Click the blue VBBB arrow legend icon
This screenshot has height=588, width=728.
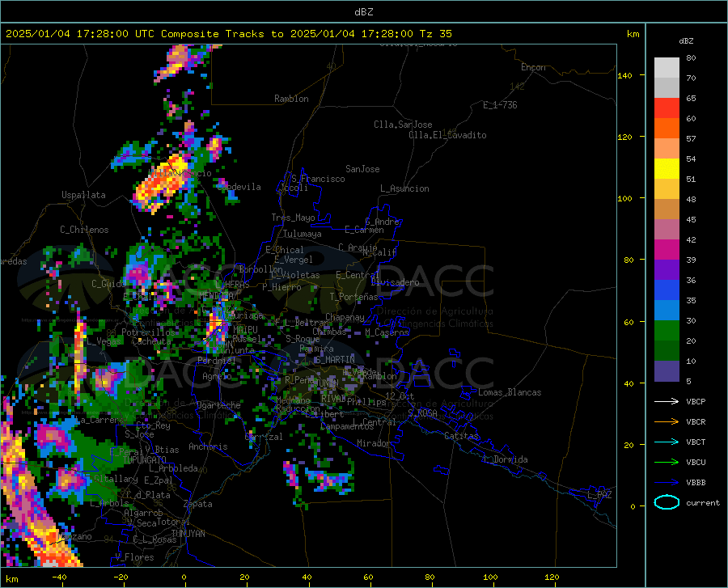(667, 483)
